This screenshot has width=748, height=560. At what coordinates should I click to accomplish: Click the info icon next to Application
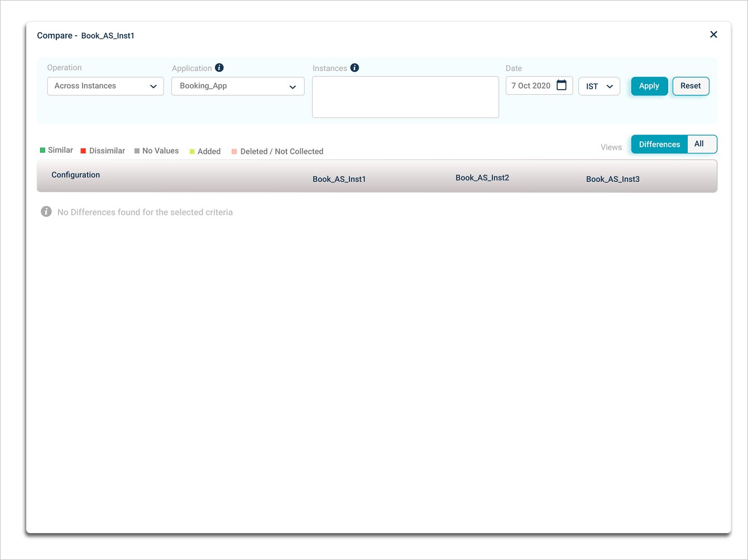coord(219,67)
